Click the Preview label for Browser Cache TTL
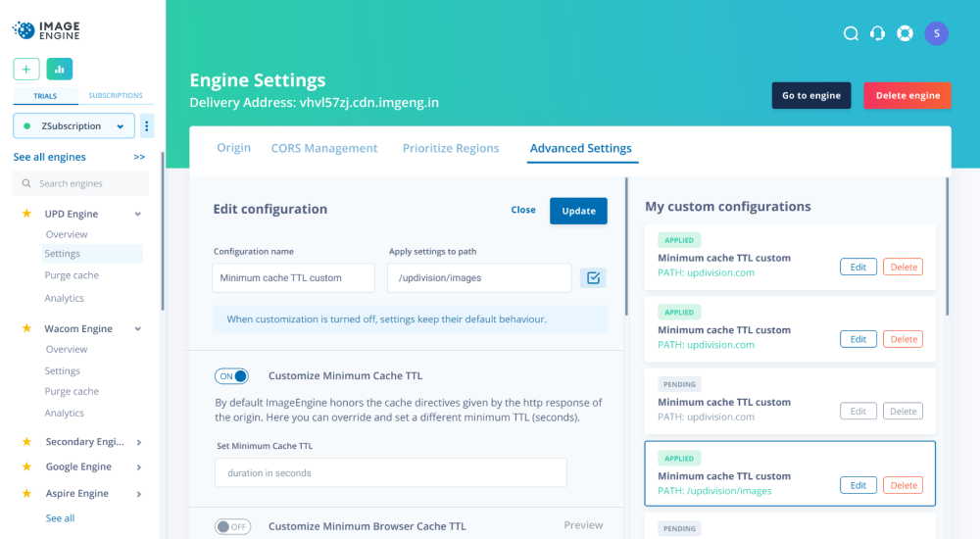980x539 pixels. 583,525
